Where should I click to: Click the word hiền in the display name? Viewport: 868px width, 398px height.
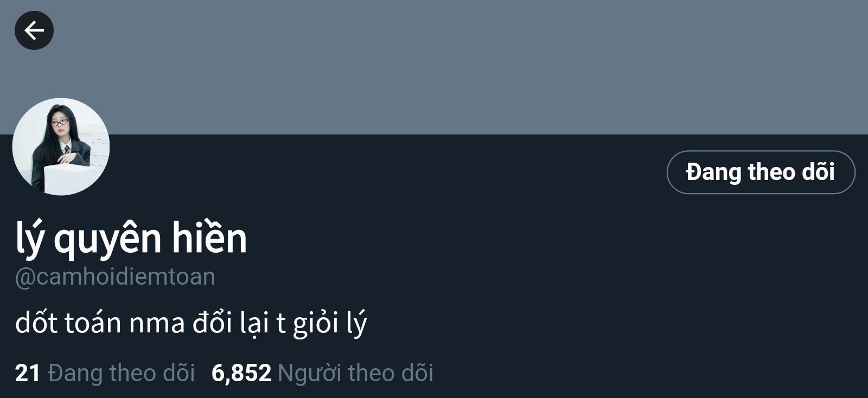(x=209, y=238)
